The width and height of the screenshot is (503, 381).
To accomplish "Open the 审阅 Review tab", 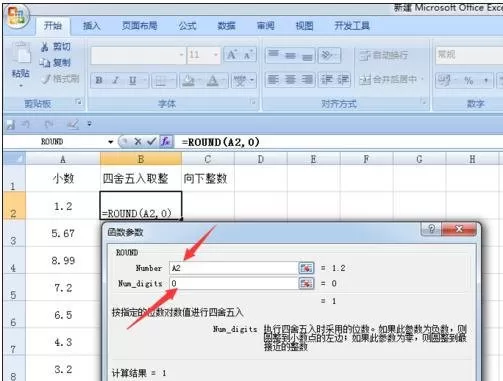I will coord(266,26).
